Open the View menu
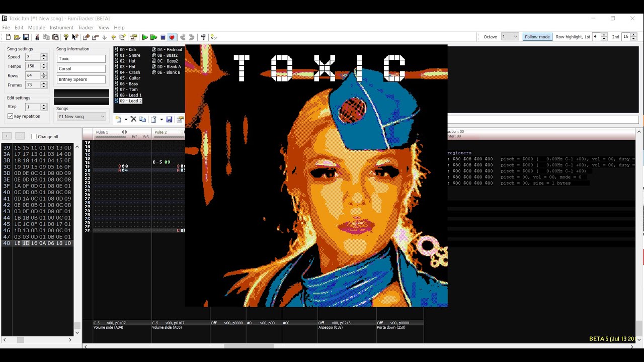 pyautogui.click(x=104, y=28)
